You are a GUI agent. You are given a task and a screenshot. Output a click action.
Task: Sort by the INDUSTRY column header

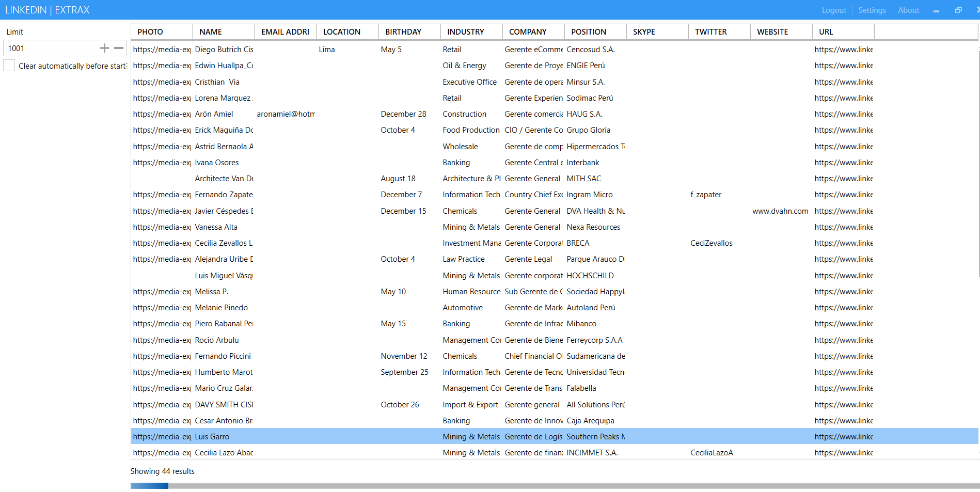pyautogui.click(x=471, y=31)
